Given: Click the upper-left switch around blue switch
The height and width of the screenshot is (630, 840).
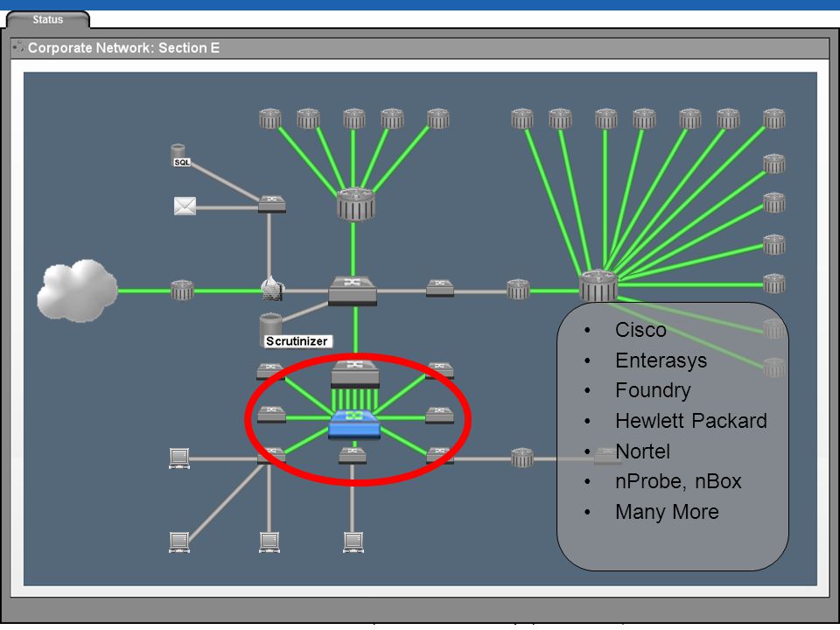Looking at the screenshot, I should click(x=270, y=371).
